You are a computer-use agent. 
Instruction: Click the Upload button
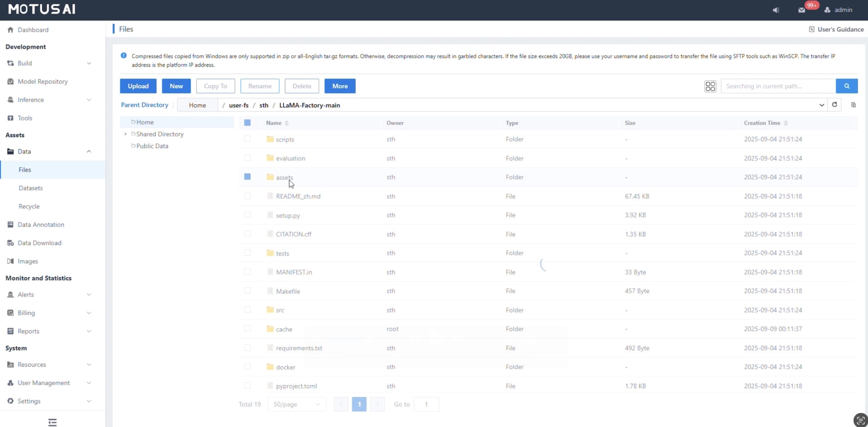[138, 86]
